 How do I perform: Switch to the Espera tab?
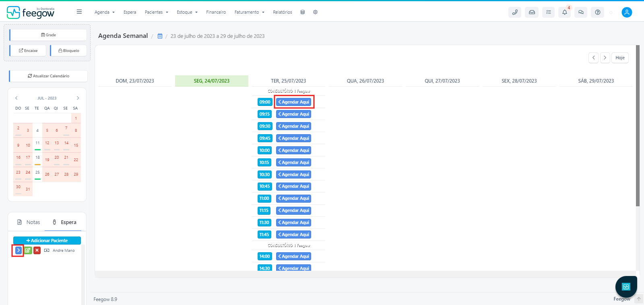64,222
